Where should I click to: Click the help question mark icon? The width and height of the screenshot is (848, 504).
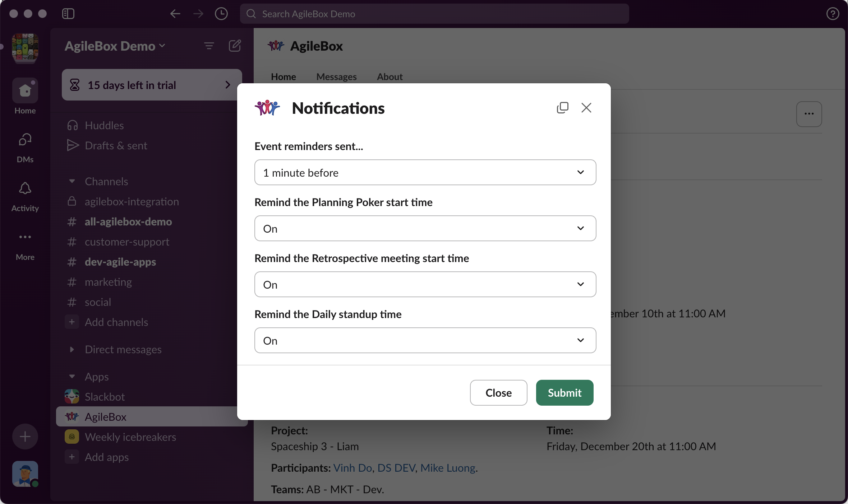click(x=833, y=14)
